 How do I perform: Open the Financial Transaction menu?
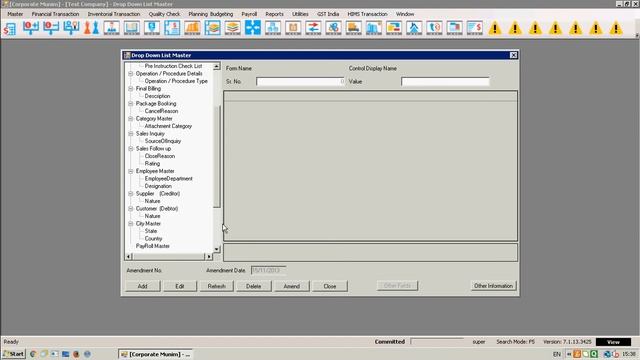pos(56,14)
